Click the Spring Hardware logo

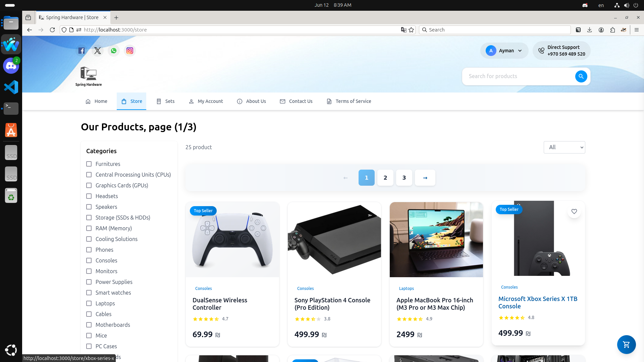(x=89, y=76)
